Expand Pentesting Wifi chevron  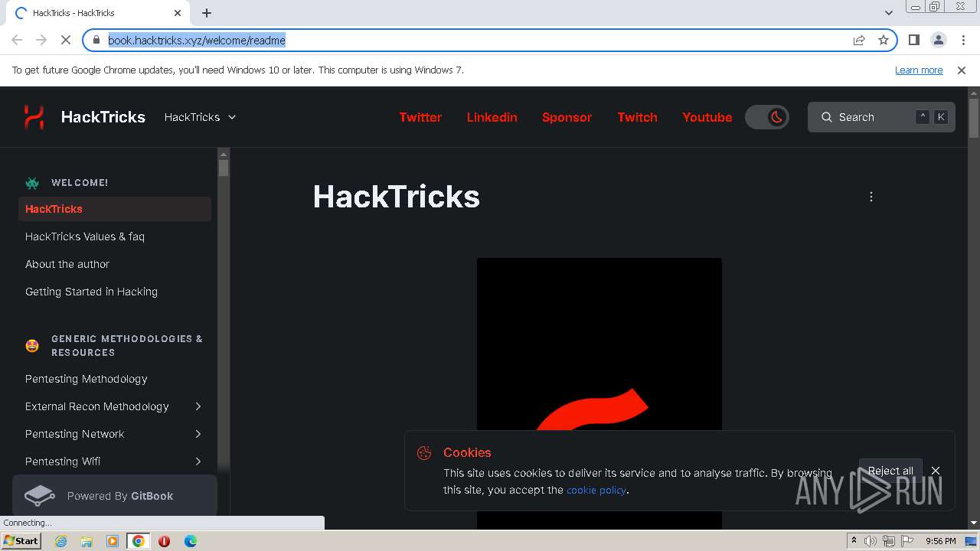coord(198,461)
